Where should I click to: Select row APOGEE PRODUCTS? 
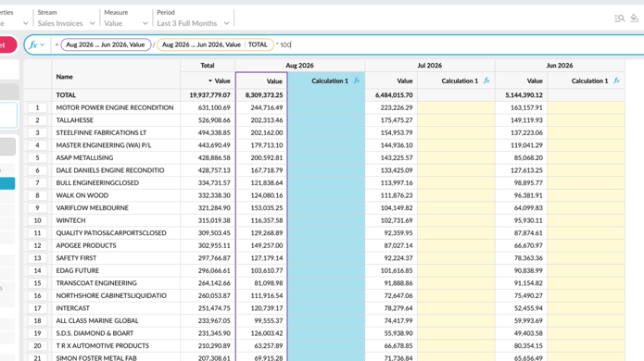86,245
